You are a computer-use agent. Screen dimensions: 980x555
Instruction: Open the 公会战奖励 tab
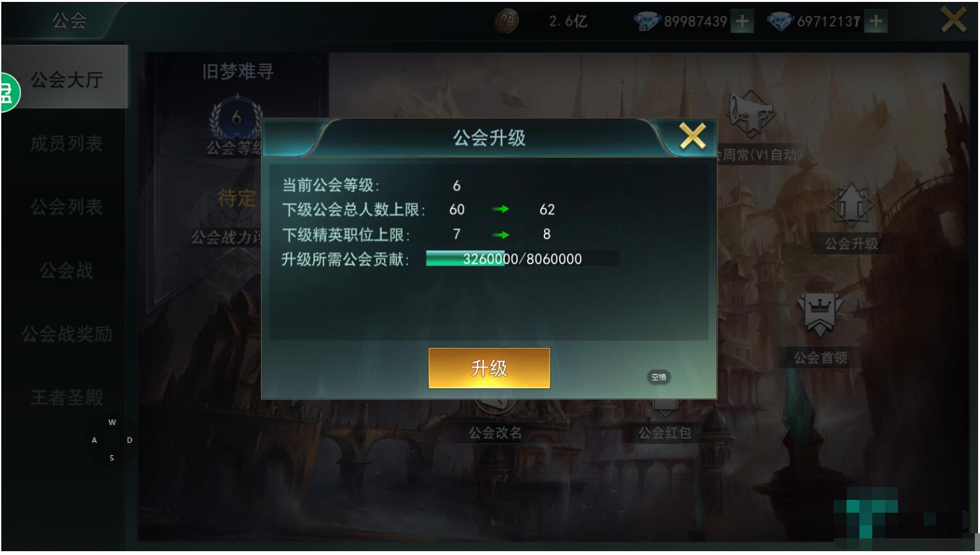tap(66, 334)
